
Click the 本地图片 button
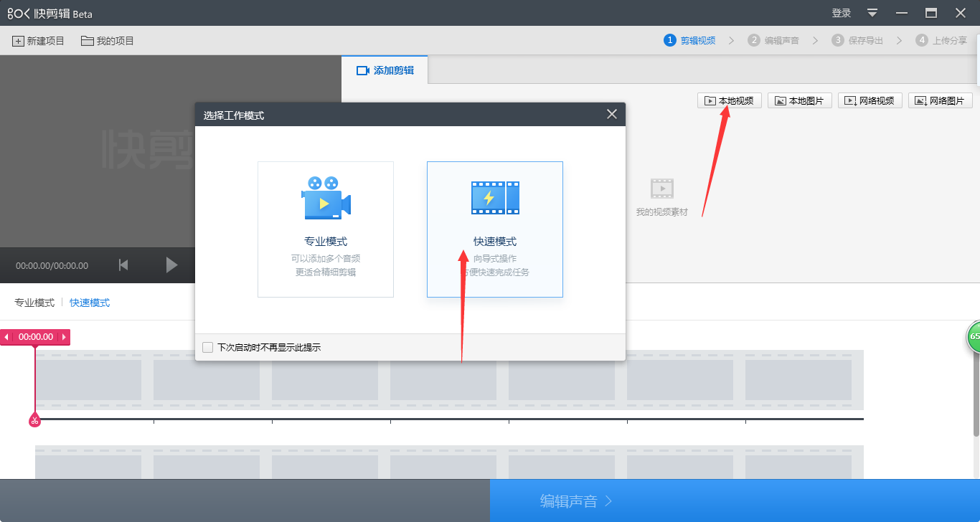pos(800,100)
